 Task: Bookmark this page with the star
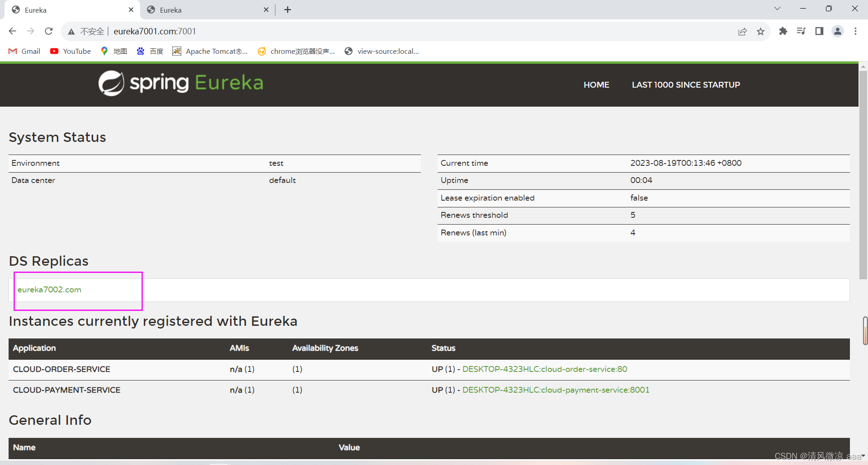(x=761, y=31)
